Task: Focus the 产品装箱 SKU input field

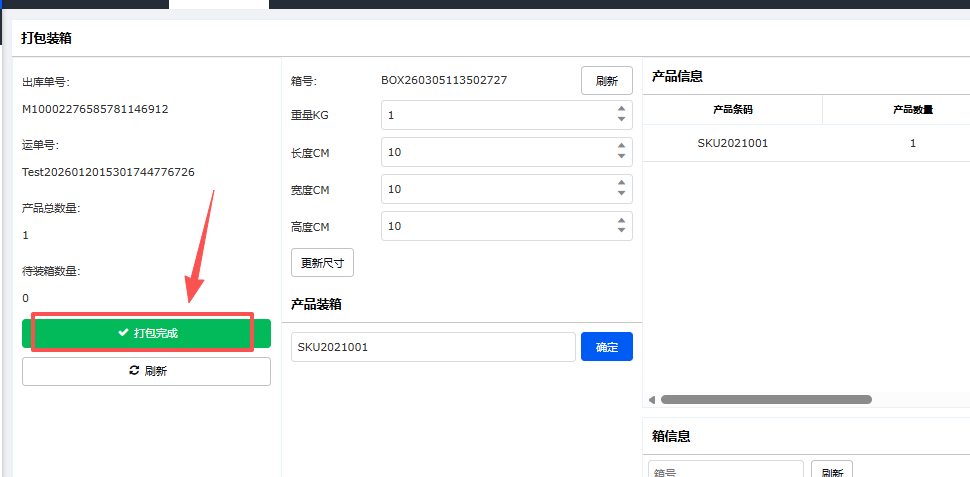Action: tap(432, 347)
